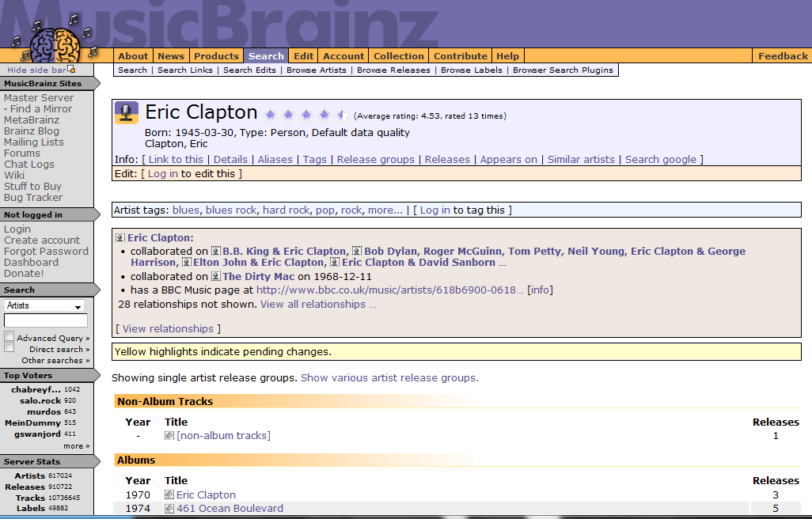Open the Appears on info link
The height and width of the screenshot is (519, 812).
[509, 159]
